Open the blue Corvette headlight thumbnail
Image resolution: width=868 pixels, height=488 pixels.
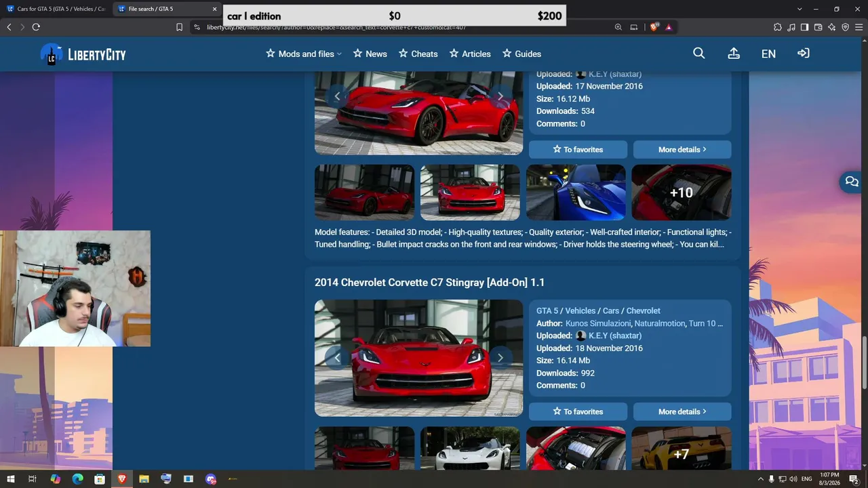point(576,192)
